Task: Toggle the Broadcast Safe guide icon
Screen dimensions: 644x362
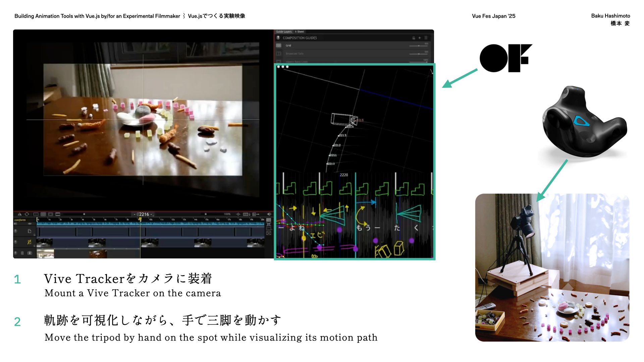Action: pyautogui.click(x=278, y=54)
